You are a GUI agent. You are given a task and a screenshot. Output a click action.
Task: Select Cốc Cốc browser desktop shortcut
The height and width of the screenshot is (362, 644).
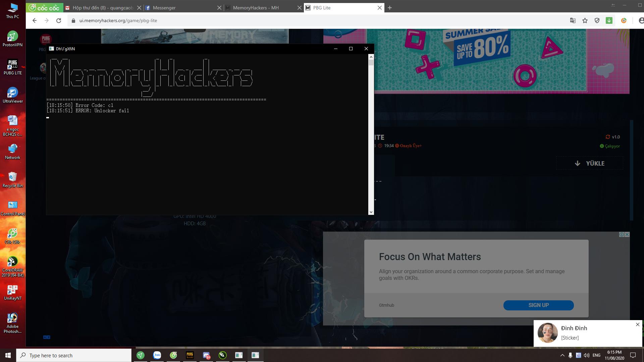(x=12, y=236)
